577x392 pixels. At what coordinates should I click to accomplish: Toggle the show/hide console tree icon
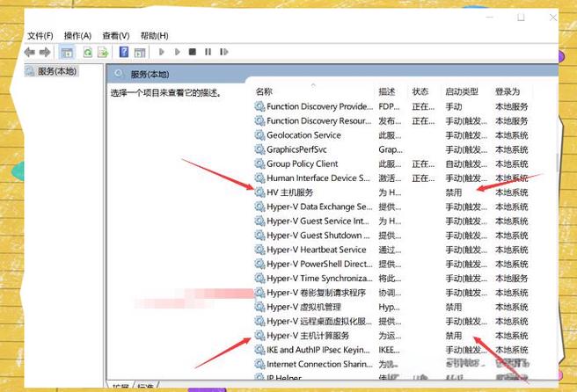[67, 52]
